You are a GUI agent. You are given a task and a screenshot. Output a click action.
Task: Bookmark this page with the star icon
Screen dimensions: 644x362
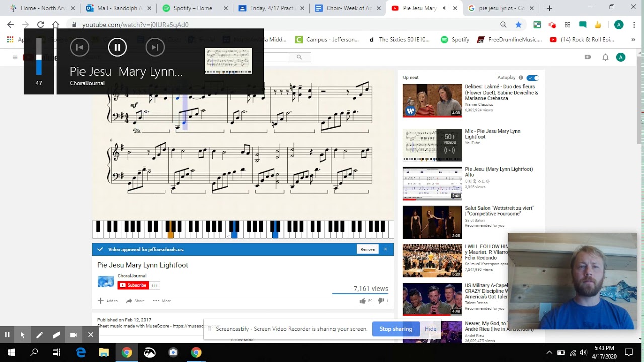point(518,25)
